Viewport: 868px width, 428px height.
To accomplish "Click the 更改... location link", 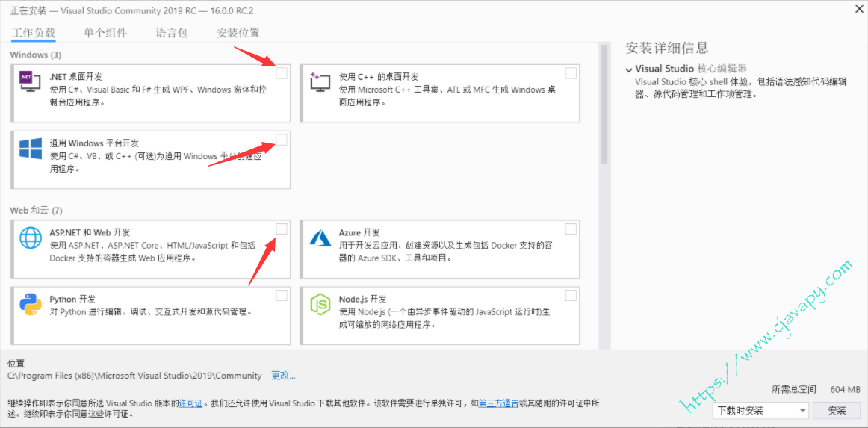I will [283, 376].
